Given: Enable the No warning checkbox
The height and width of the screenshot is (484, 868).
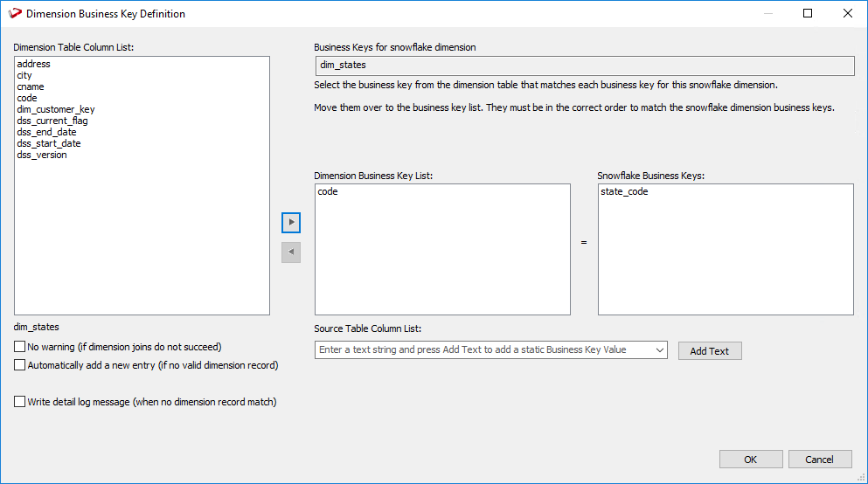Looking at the screenshot, I should [20, 347].
